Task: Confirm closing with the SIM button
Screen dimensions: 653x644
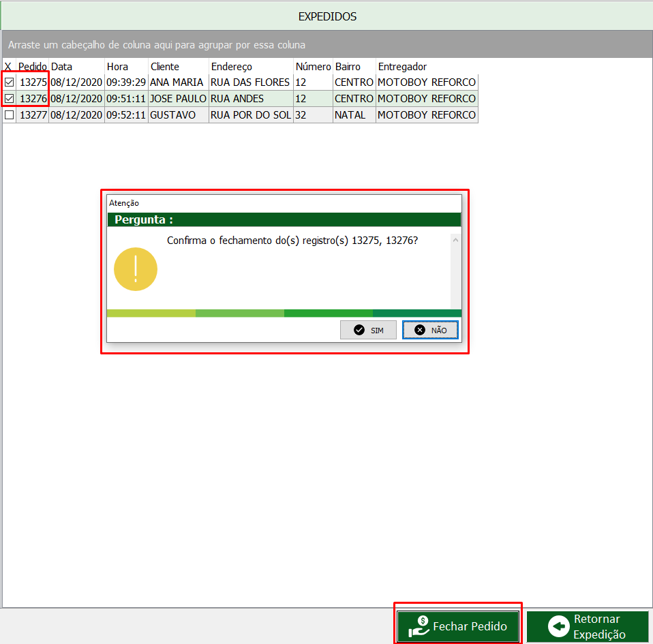Action: tap(368, 330)
